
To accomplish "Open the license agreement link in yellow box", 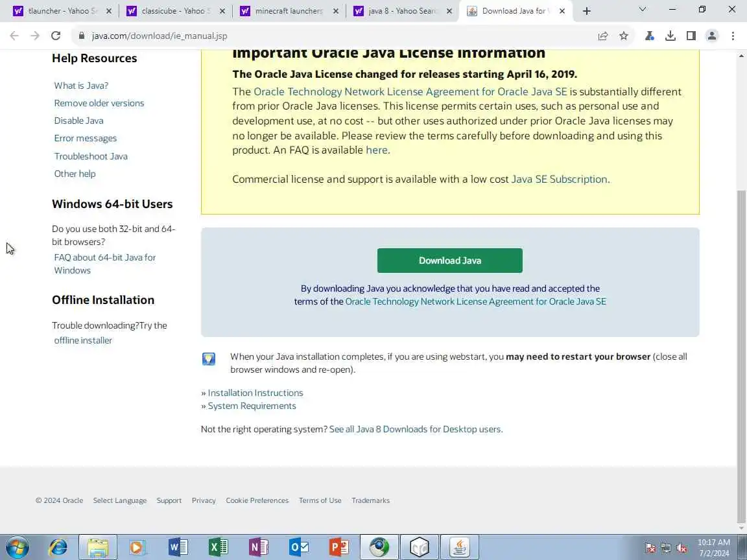I will pyautogui.click(x=410, y=91).
